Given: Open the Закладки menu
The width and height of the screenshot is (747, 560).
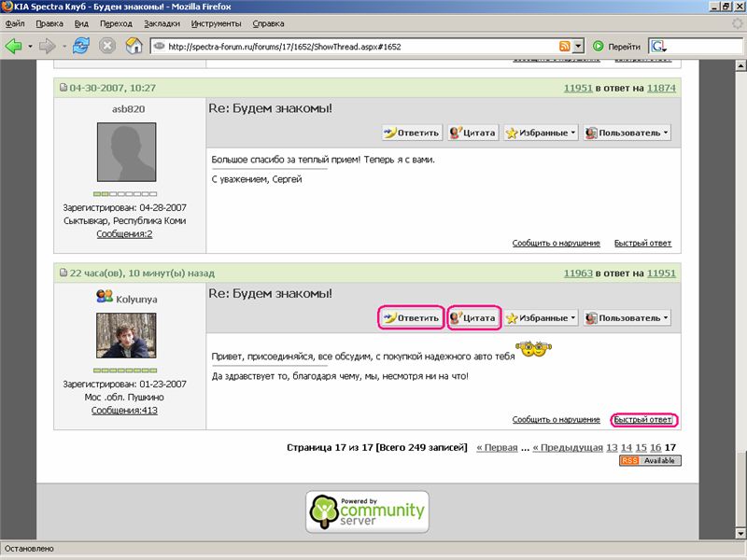Looking at the screenshot, I should (x=163, y=22).
